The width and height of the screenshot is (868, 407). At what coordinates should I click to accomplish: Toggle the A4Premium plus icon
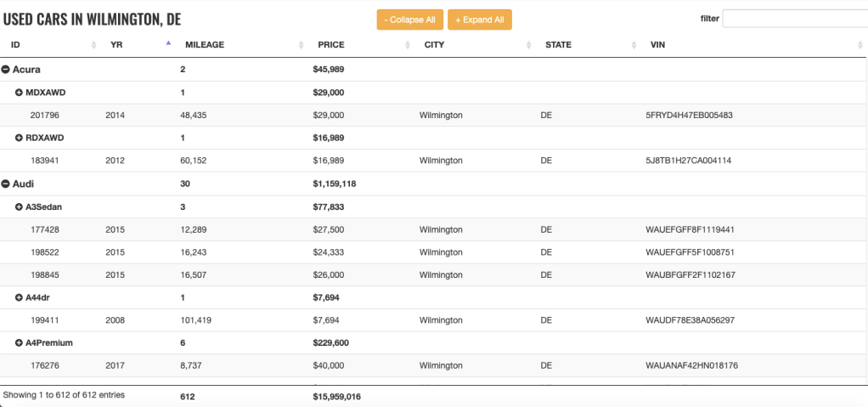(x=19, y=343)
